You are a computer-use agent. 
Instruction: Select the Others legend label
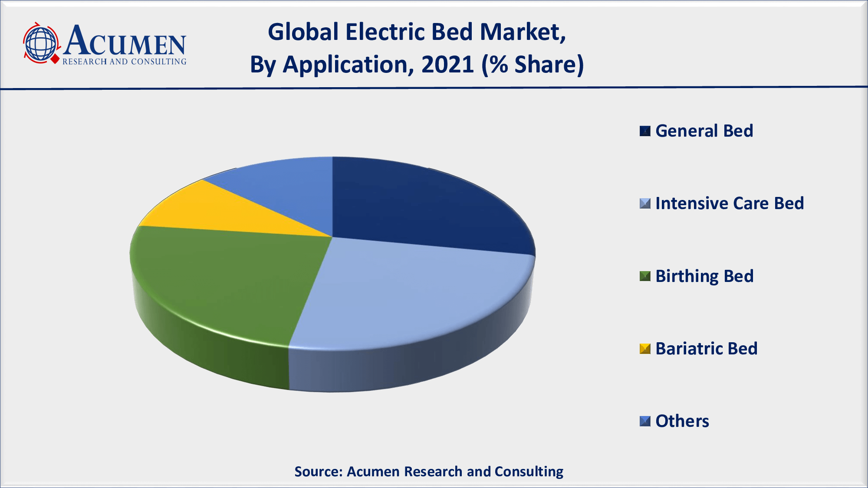click(x=682, y=421)
